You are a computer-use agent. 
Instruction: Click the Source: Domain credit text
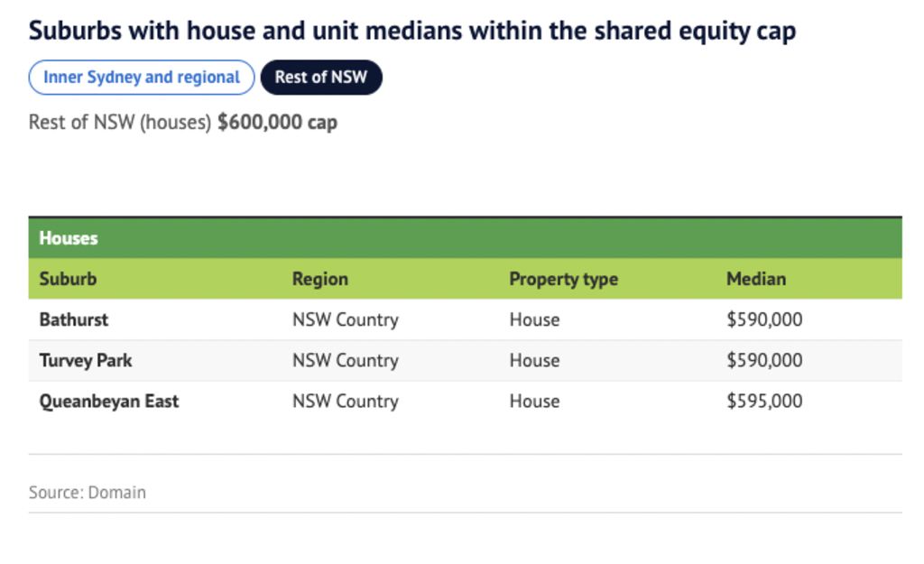(x=88, y=492)
